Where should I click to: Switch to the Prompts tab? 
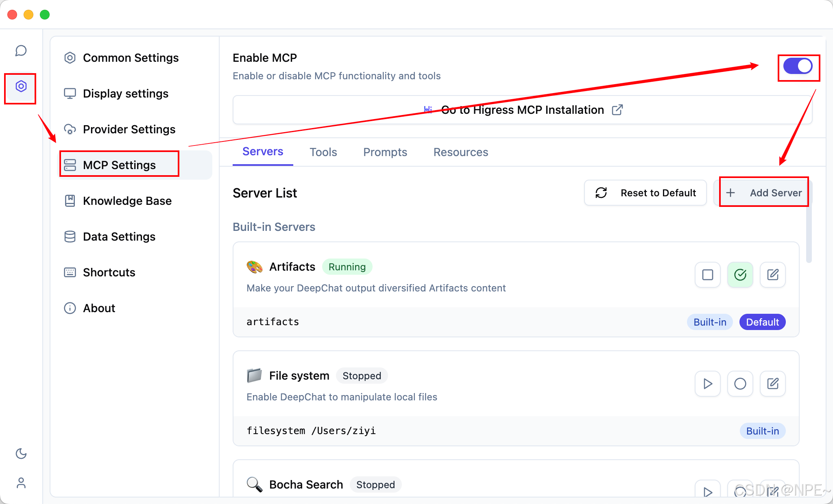coord(385,152)
